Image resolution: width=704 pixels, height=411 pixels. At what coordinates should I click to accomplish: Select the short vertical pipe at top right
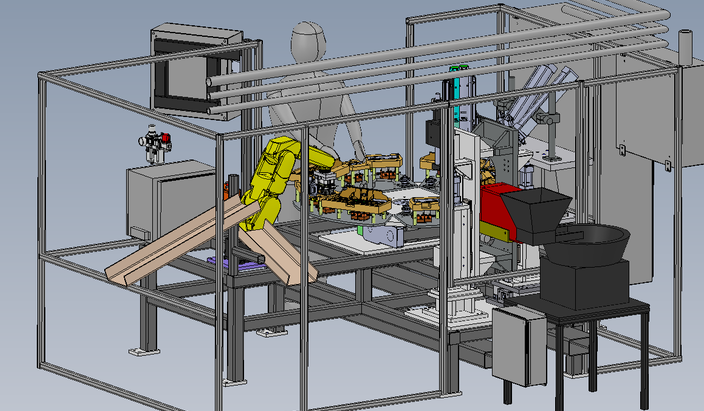pyautogui.click(x=685, y=48)
